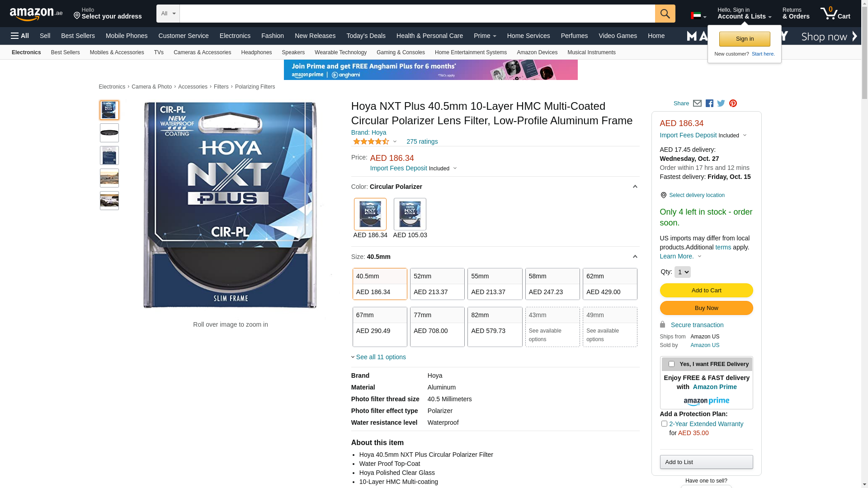
Task: Share product on Pinterest
Action: pos(733,103)
